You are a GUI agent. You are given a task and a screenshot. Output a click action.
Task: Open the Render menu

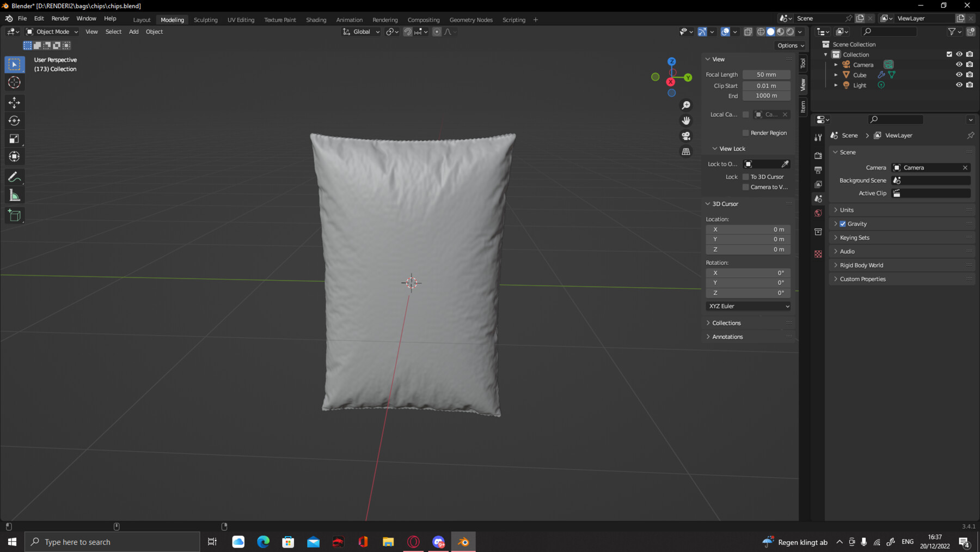point(60,19)
